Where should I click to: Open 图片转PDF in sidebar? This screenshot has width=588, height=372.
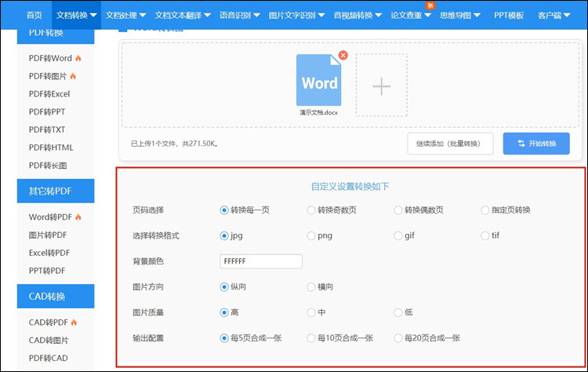point(48,235)
